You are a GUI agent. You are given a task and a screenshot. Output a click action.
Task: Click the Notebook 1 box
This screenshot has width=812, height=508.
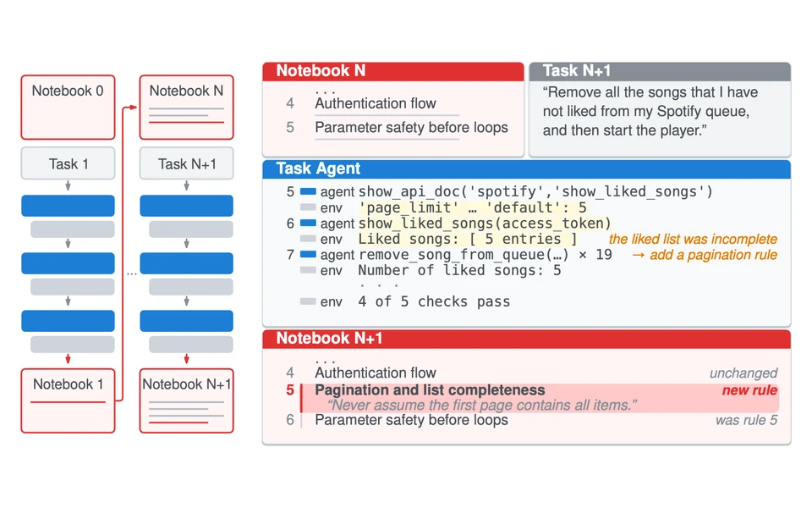pyautogui.click(x=68, y=400)
